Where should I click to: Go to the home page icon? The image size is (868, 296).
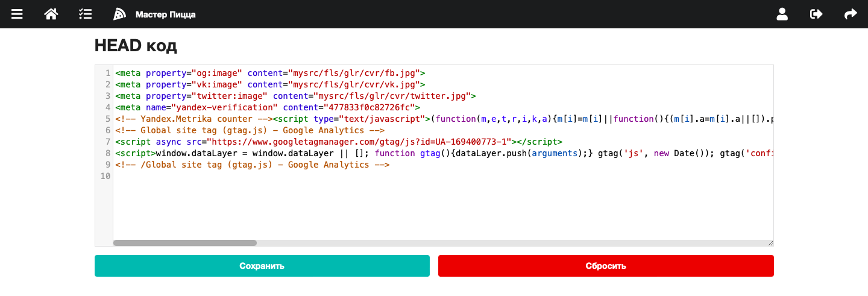coord(51,14)
